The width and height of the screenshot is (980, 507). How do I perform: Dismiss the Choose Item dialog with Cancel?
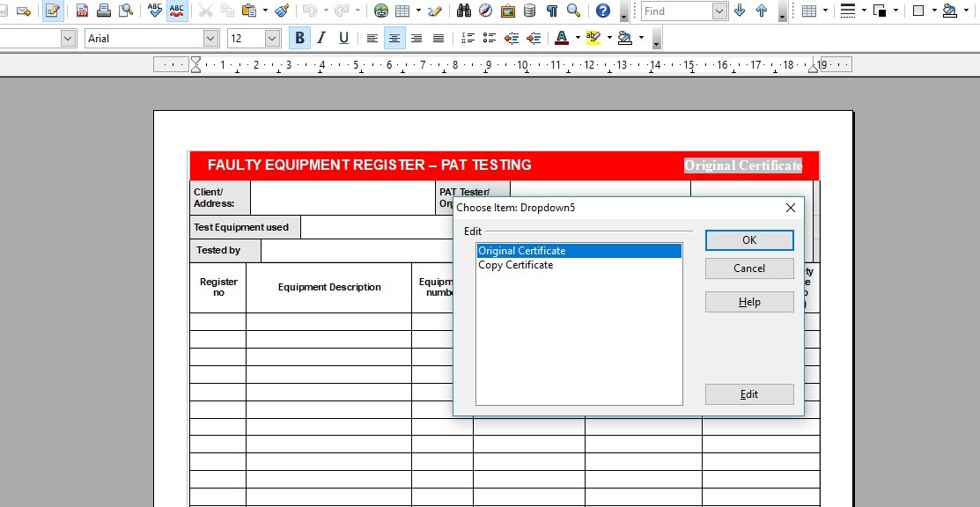pos(748,268)
